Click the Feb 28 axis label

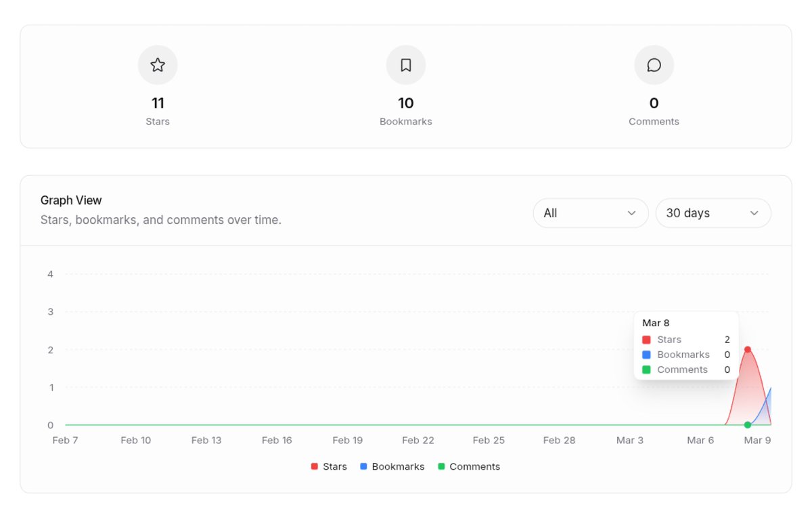point(560,440)
